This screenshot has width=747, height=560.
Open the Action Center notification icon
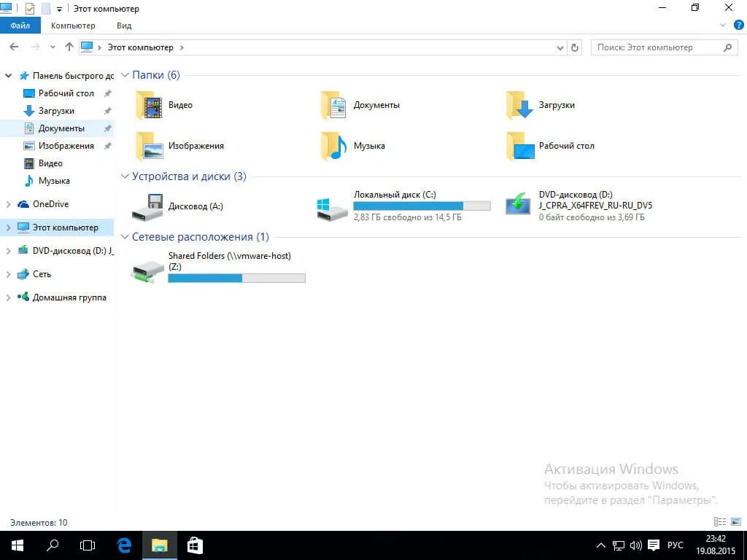pos(654,545)
